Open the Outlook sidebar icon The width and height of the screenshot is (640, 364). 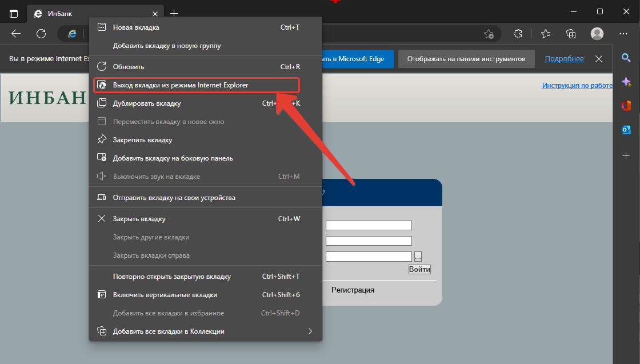(x=626, y=130)
